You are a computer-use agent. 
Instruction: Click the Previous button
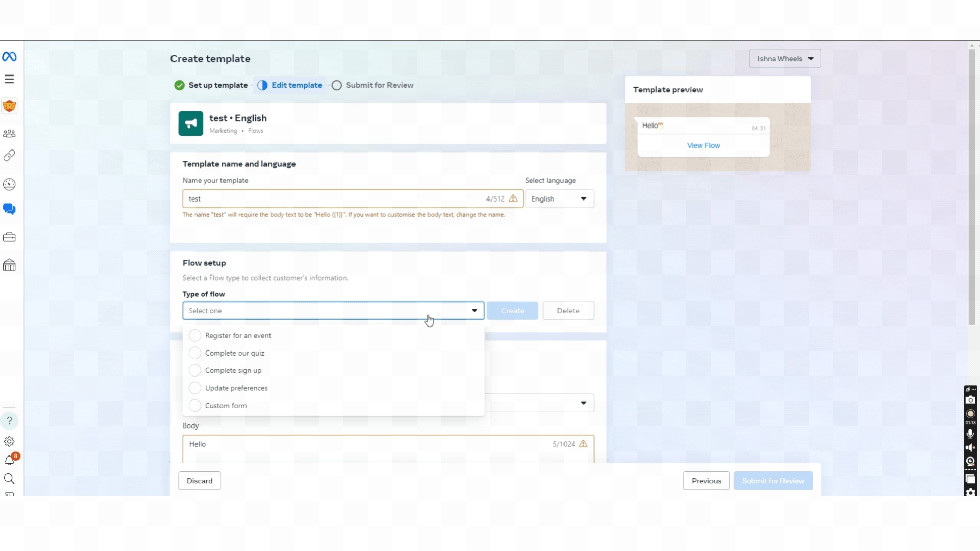coord(706,481)
